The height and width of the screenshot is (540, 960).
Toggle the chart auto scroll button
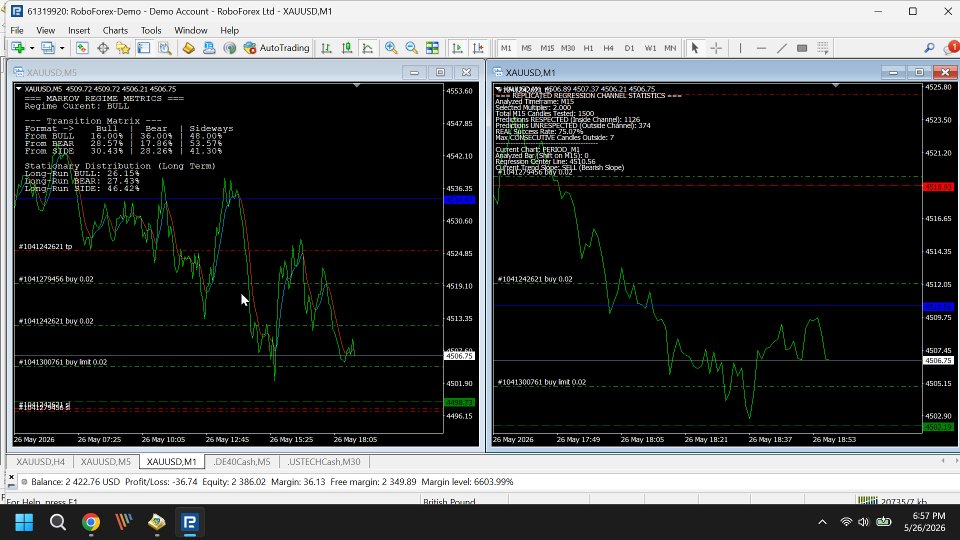coord(457,48)
